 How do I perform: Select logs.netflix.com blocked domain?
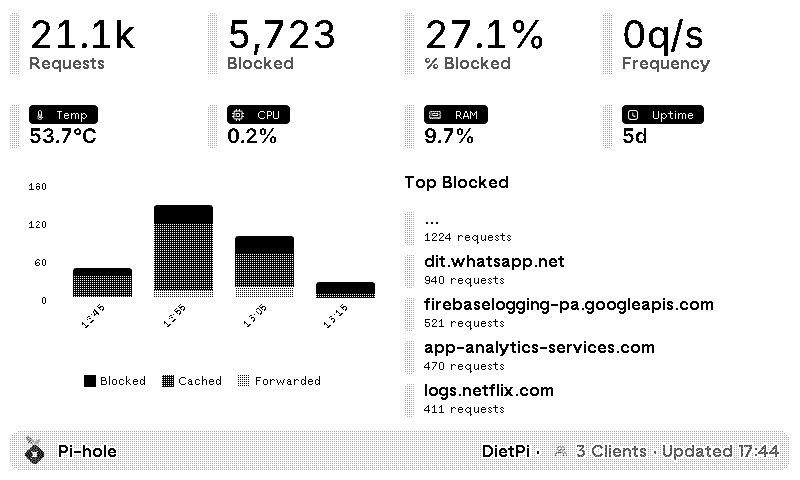tap(488, 391)
